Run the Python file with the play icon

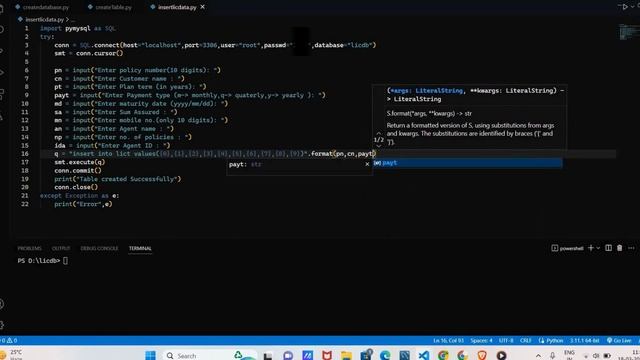(624, 7)
